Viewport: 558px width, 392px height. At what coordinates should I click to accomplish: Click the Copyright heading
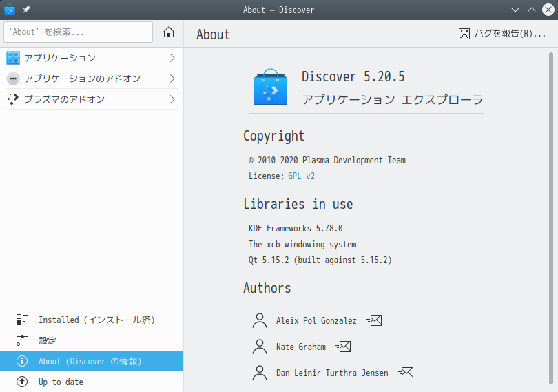pyautogui.click(x=273, y=136)
